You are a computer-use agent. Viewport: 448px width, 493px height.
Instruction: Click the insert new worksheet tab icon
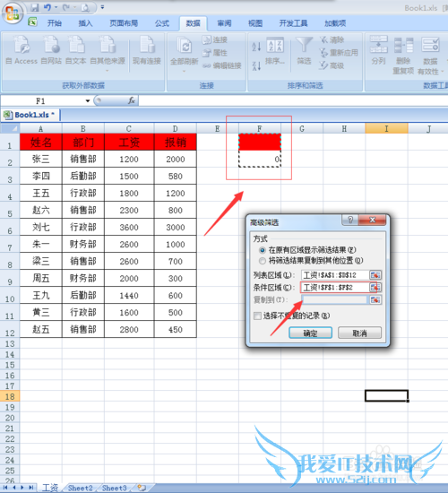click(x=142, y=488)
